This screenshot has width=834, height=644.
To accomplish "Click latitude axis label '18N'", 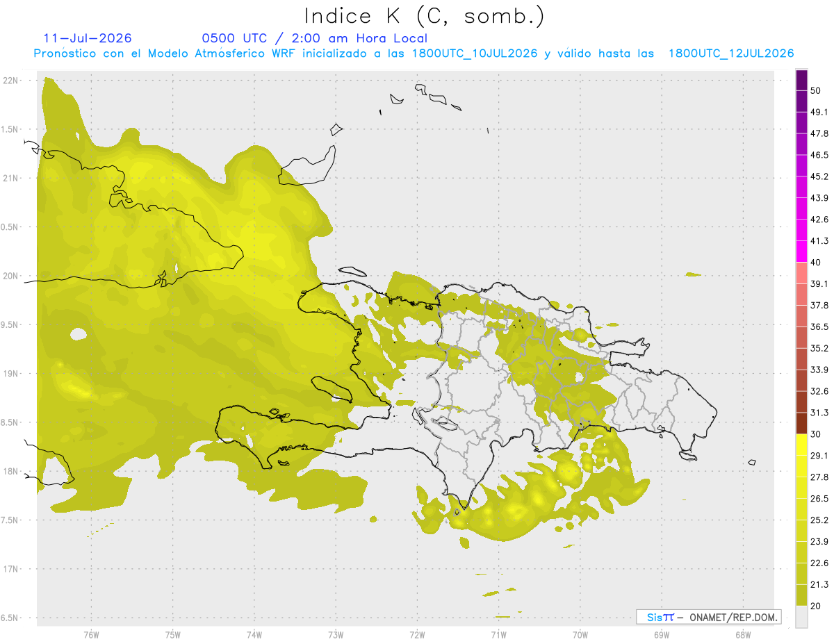I will pos(11,471).
